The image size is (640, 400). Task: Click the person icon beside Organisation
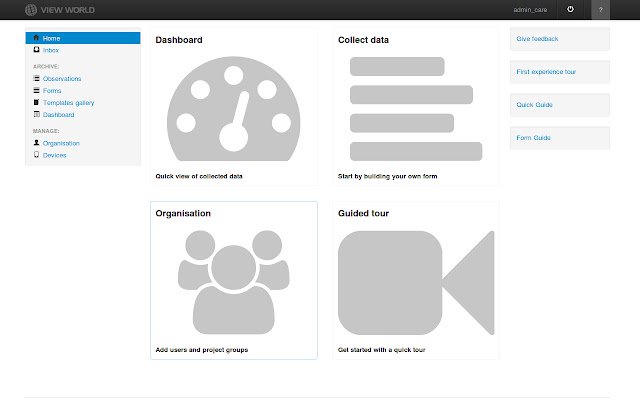click(36, 143)
